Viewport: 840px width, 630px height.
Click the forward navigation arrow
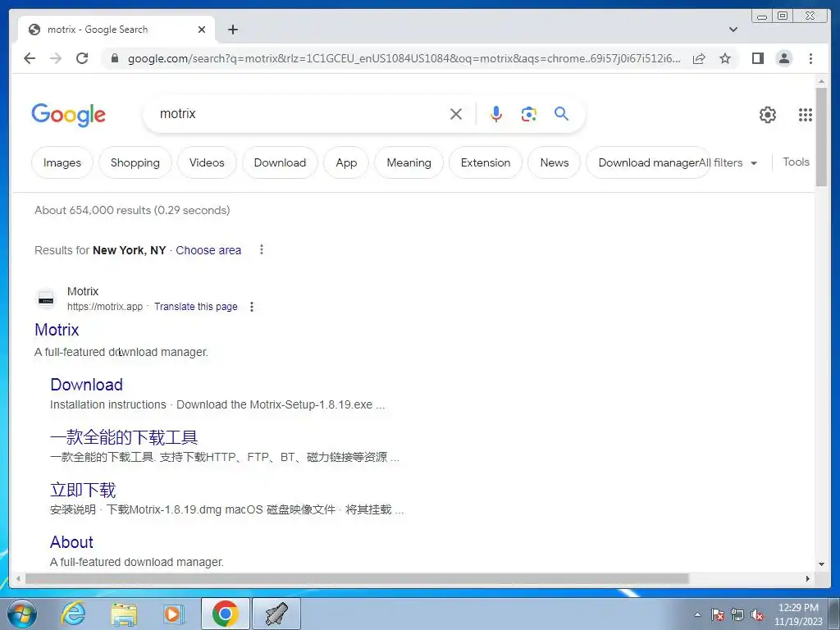click(56, 58)
